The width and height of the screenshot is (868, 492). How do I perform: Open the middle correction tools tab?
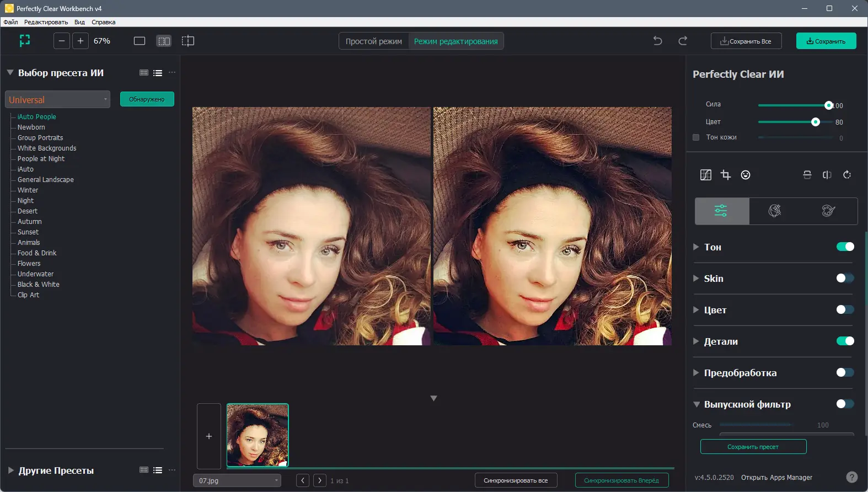[775, 211]
